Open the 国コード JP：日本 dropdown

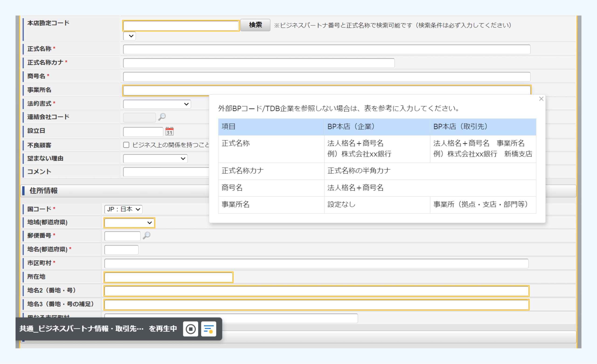coord(123,209)
